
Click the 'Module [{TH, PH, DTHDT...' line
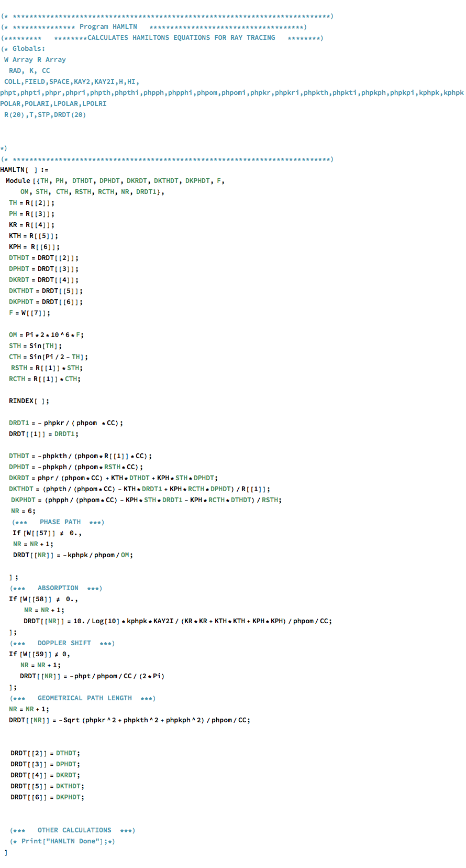point(115,181)
